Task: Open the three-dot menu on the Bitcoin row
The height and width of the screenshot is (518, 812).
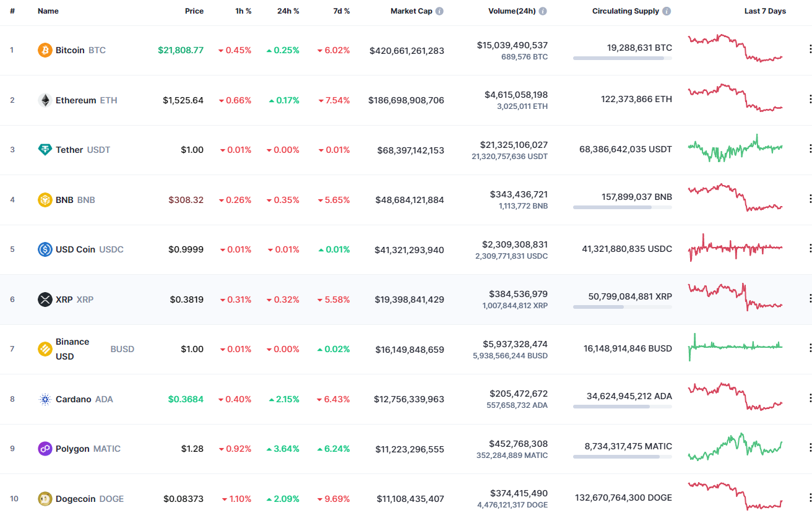Action: click(x=810, y=48)
